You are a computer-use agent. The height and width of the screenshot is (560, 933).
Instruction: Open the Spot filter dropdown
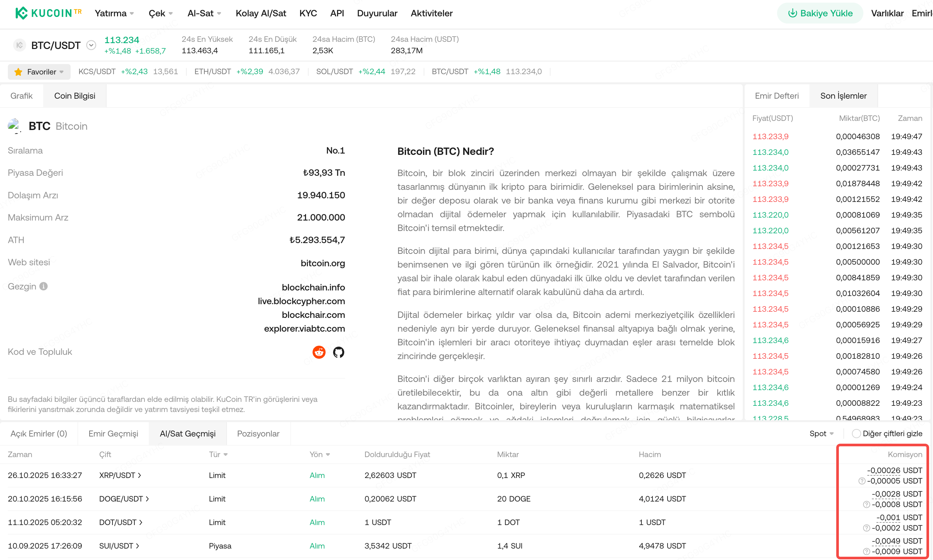(821, 434)
